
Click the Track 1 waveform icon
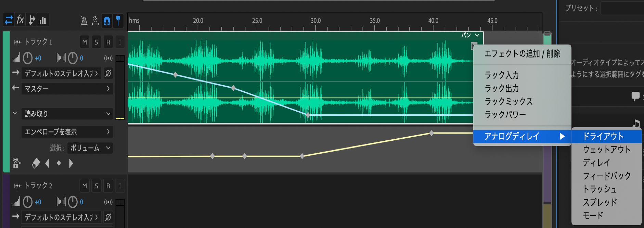click(17, 42)
